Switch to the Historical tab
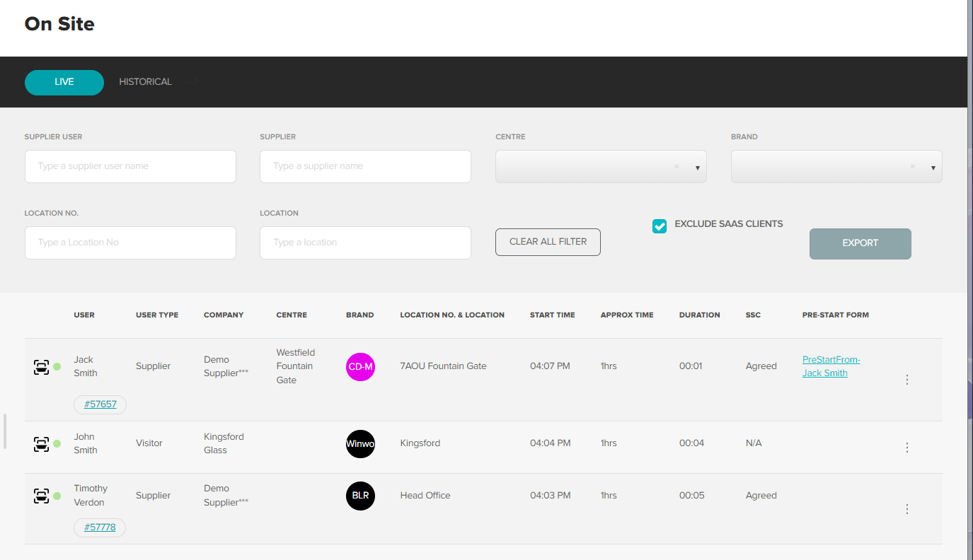The width and height of the screenshot is (973, 560). (x=145, y=82)
